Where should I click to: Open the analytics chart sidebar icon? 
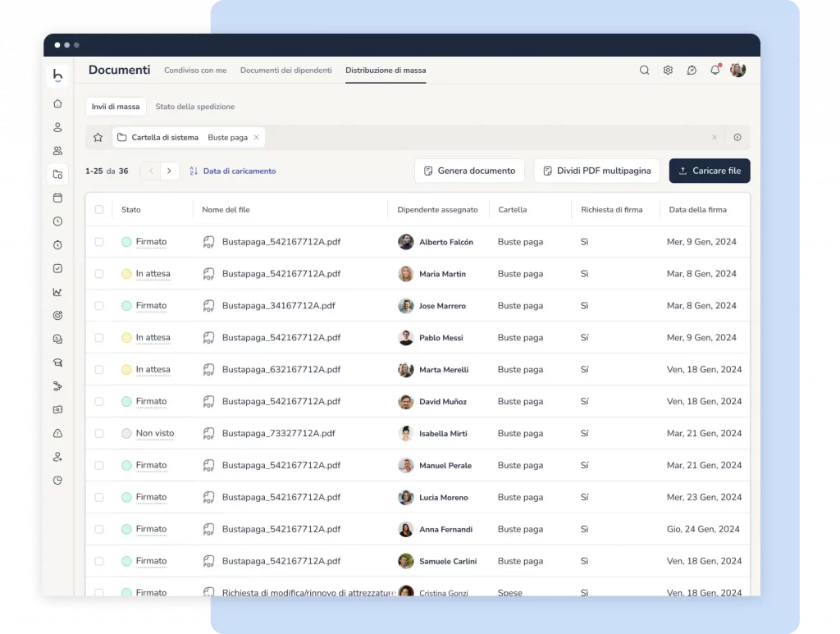click(x=57, y=292)
